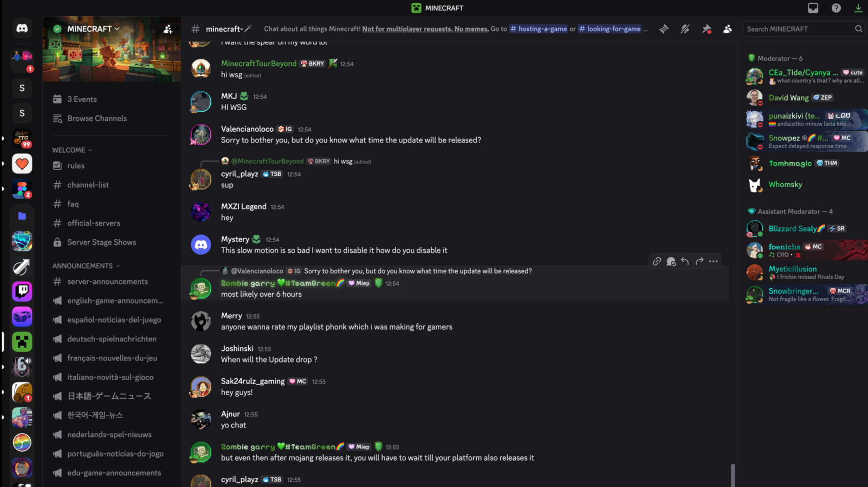Follow the hosting-a-game channel link
This screenshot has height=487, width=868.
coord(538,29)
